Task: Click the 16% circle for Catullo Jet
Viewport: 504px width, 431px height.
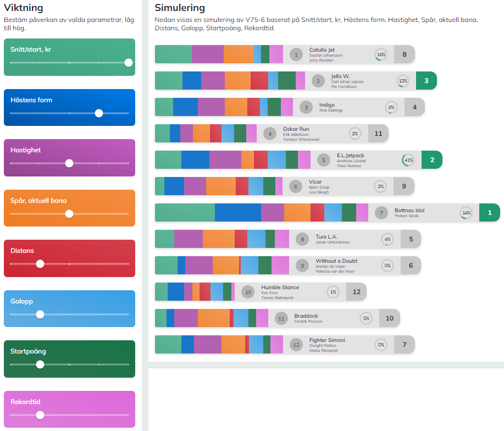Action: point(381,54)
